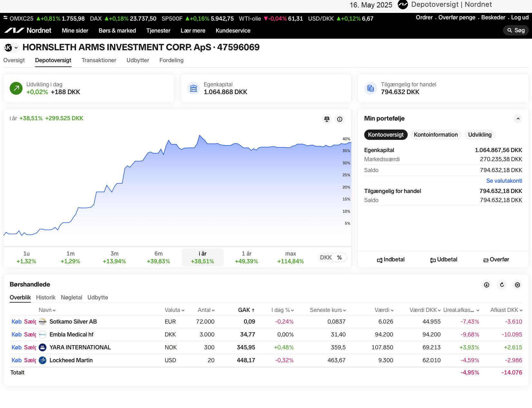Image resolution: width=532 pixels, height=408 pixels.
Task: Click Køb for Sotkamo Silver AB
Action: pos(16,322)
